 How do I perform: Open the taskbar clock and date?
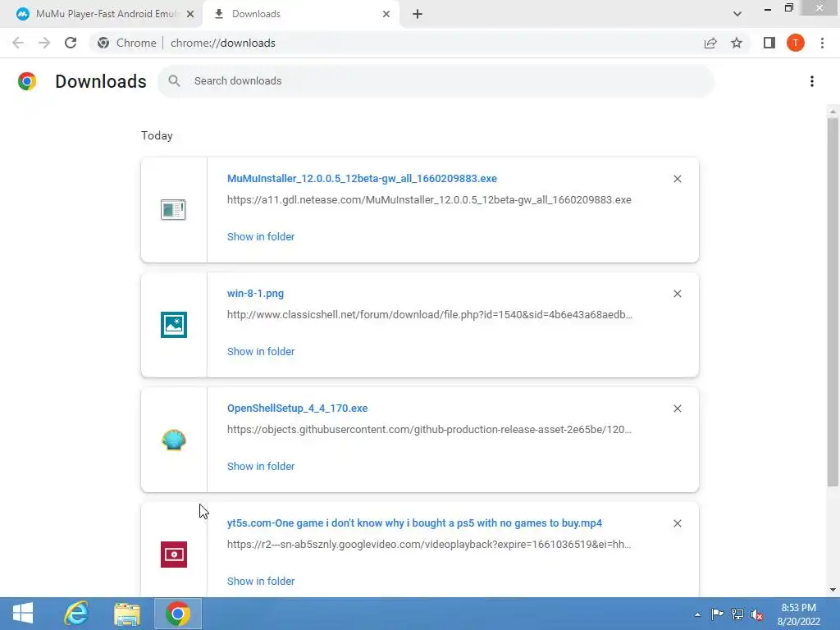799,614
